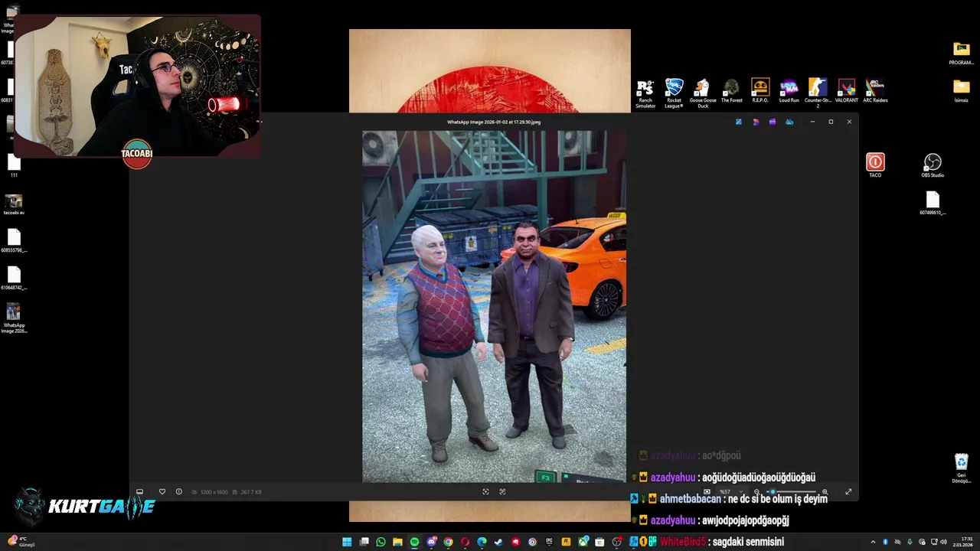This screenshot has width=980, height=551.
Task: Open R.E.P.O. desktop shortcut
Action: tap(760, 91)
